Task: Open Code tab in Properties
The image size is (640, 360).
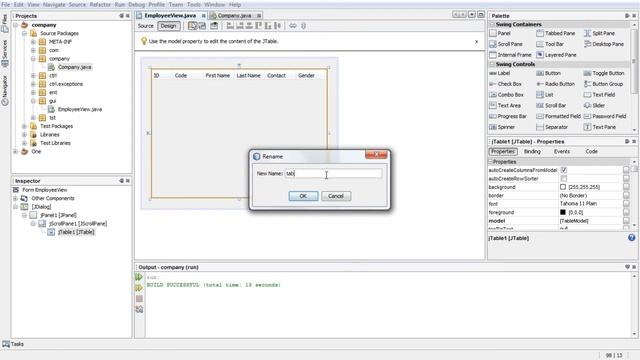Action: (x=591, y=151)
